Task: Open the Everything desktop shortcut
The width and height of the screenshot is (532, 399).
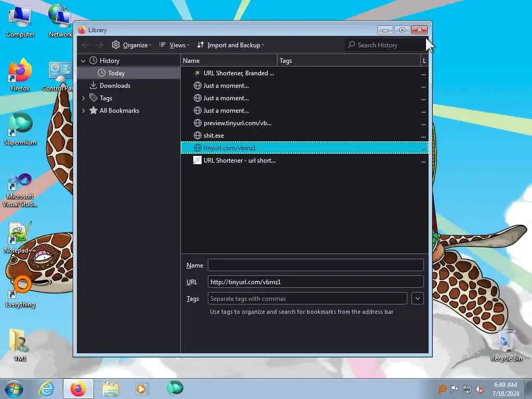Action: click(x=20, y=292)
